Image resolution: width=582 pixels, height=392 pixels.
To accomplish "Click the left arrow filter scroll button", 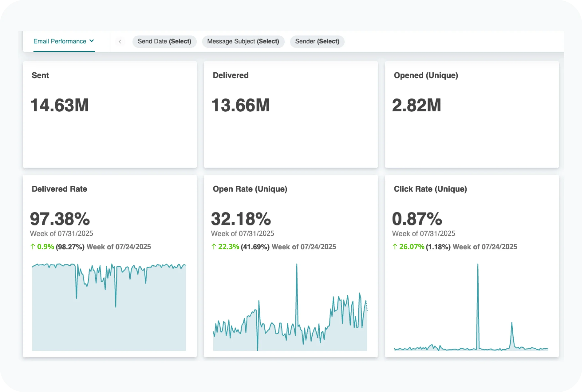I will coord(120,42).
